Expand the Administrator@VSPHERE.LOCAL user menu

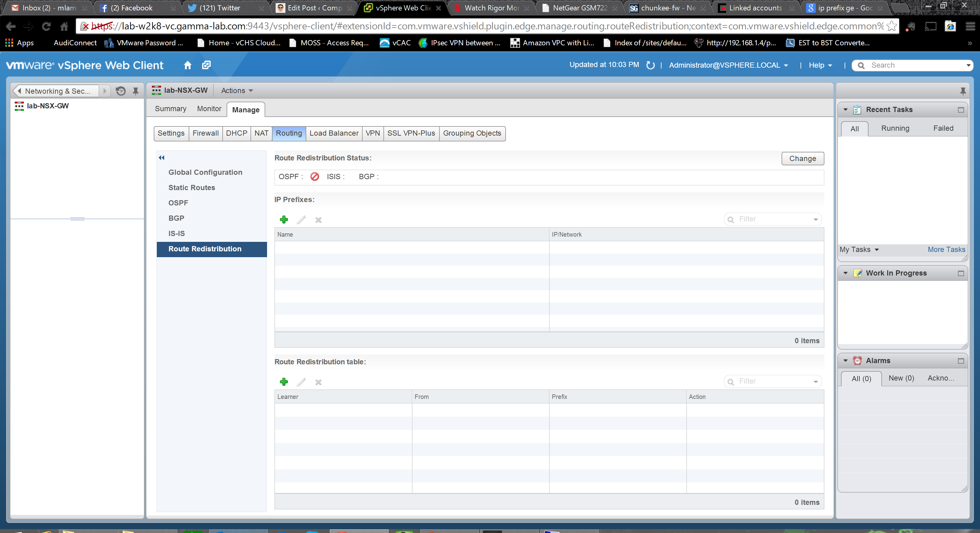[x=728, y=66]
